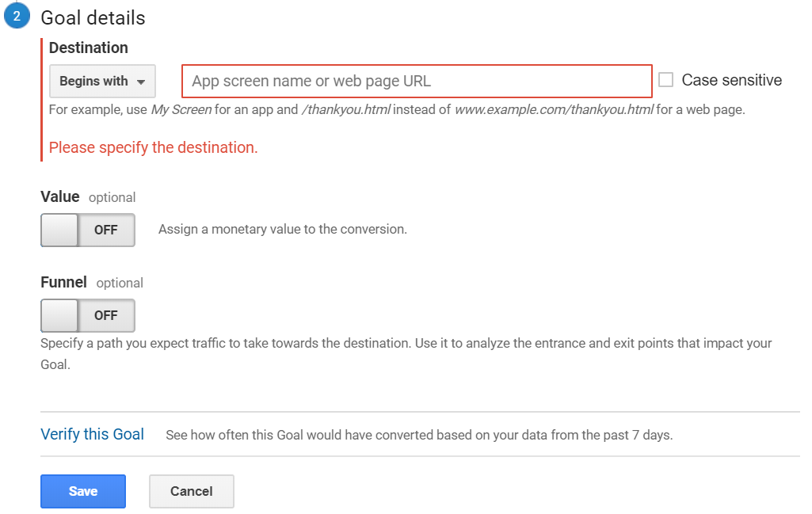Screen dimensions: 812x514
Task: Click the Goal details section heading
Action: (x=93, y=17)
